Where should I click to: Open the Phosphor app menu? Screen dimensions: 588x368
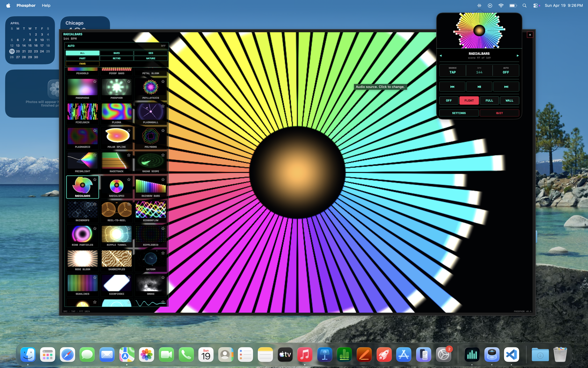[26, 5]
